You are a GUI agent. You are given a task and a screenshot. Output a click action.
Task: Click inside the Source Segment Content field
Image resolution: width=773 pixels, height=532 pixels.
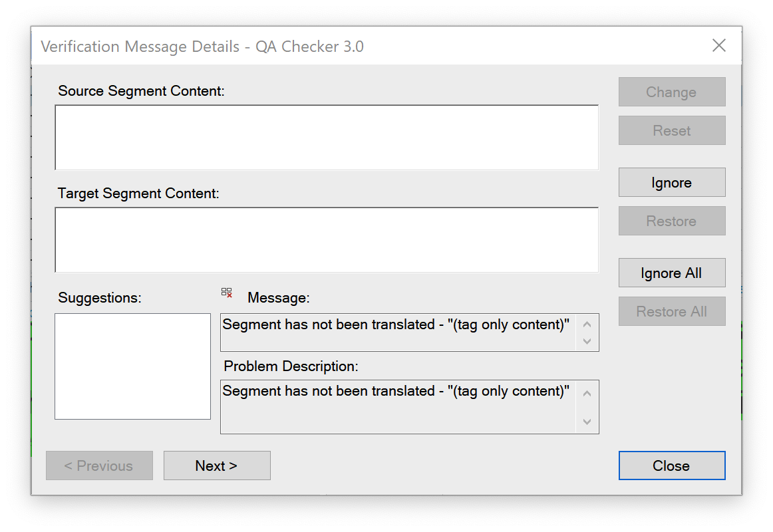(326, 136)
